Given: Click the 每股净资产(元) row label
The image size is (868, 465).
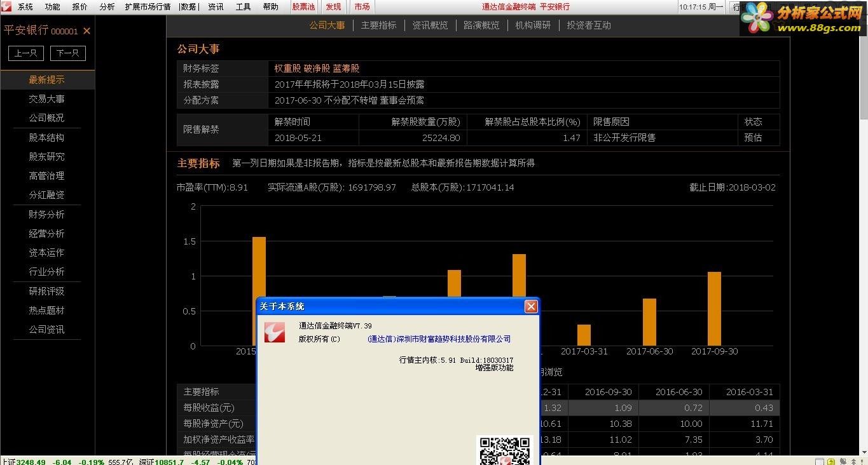Looking at the screenshot, I should (214, 424).
